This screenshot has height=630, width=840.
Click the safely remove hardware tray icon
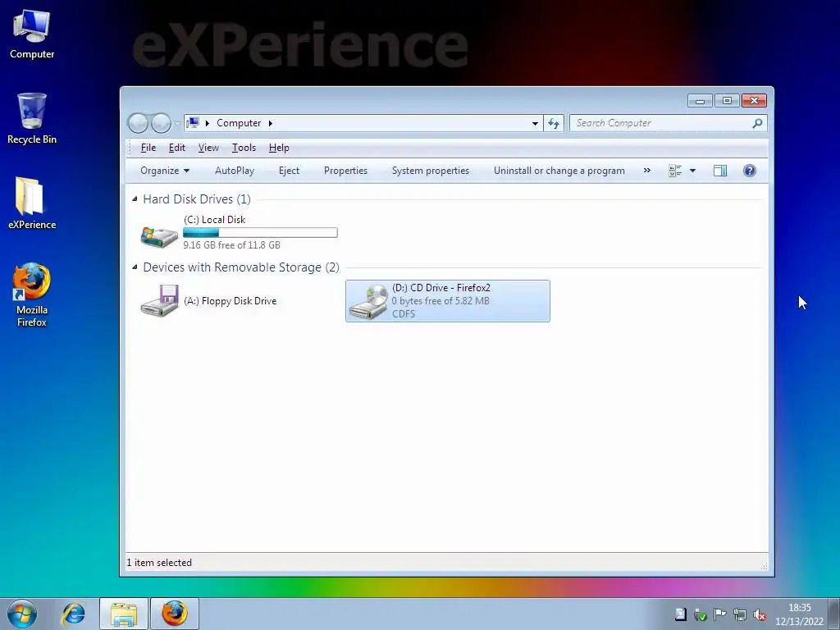700,614
